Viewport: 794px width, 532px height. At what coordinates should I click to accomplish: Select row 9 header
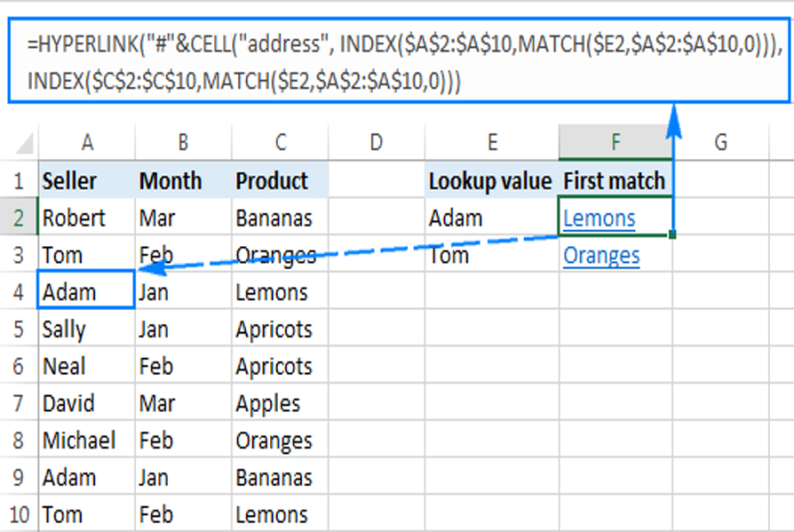[19, 477]
